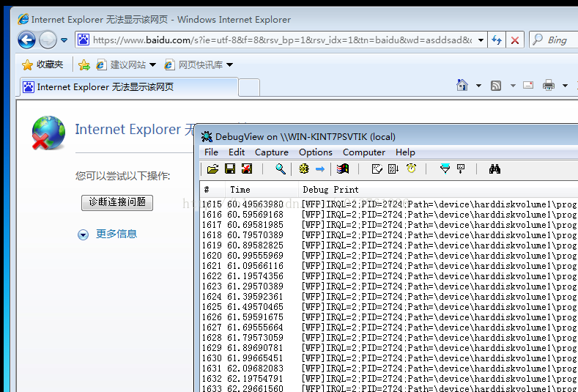Expand 更多信息 with the round arrow icon
Image resolution: width=578 pixels, height=392 pixels.
pos(83,234)
